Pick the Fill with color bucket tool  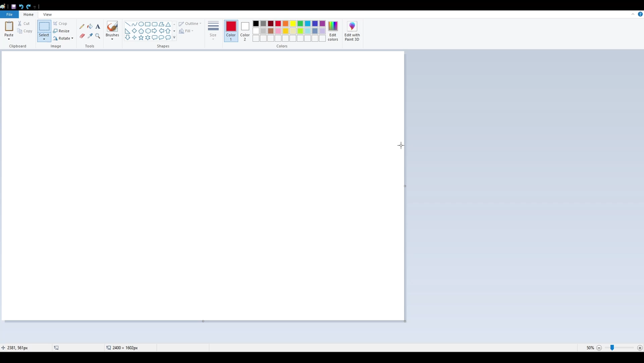click(x=90, y=26)
